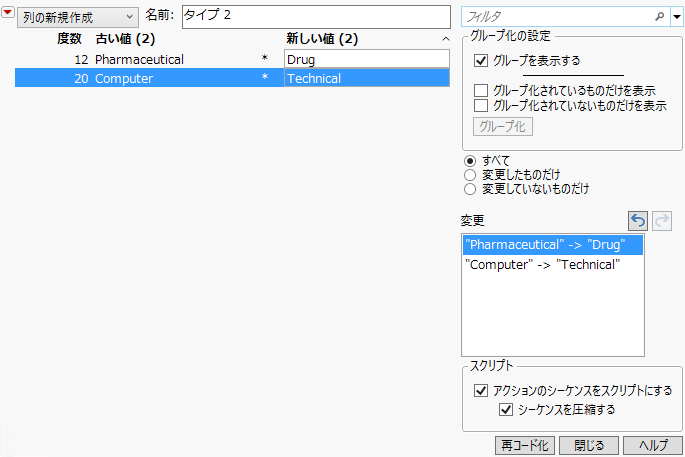Open the 列の新規作成 dropdown

[78, 18]
